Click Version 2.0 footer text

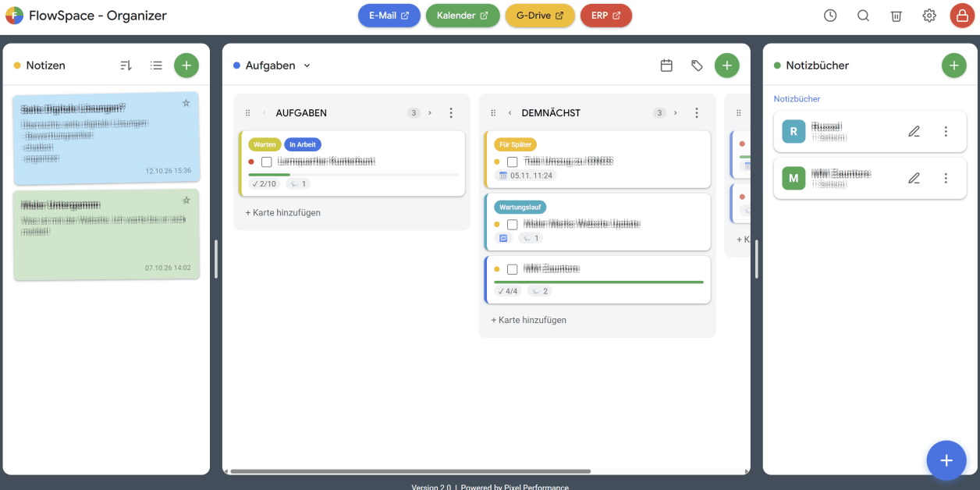point(431,487)
